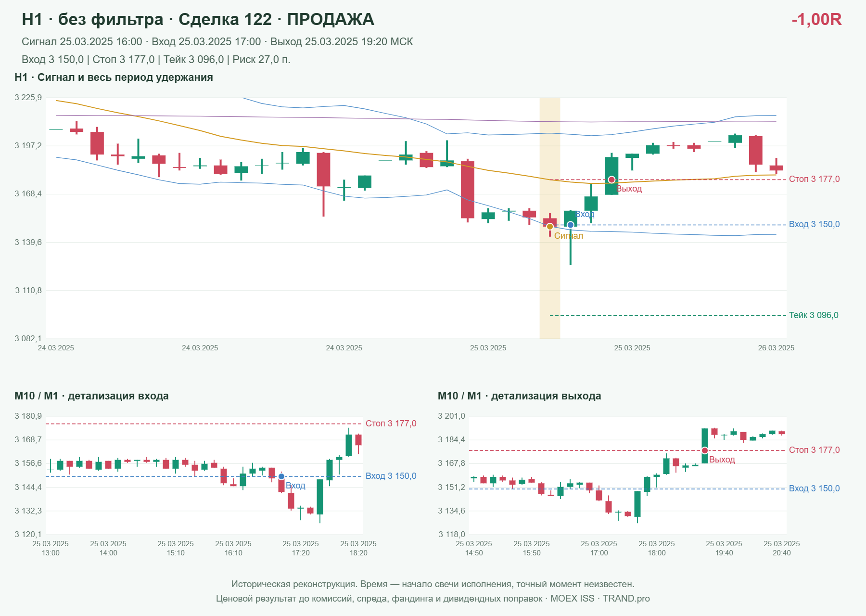Click the 14:50 time label on the exit detail chart
Image resolution: width=866 pixels, height=616 pixels.
click(474, 553)
